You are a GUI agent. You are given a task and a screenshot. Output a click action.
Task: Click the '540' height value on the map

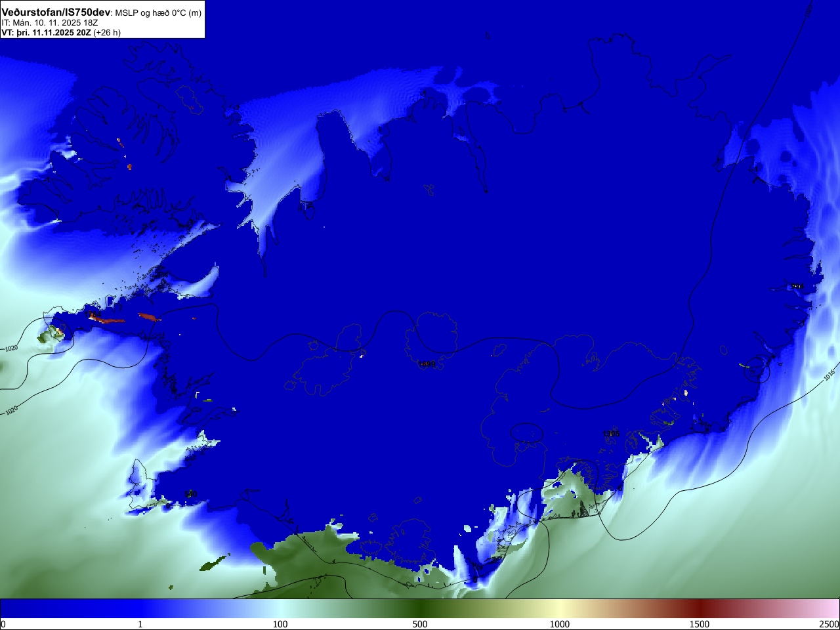pyautogui.click(x=191, y=493)
